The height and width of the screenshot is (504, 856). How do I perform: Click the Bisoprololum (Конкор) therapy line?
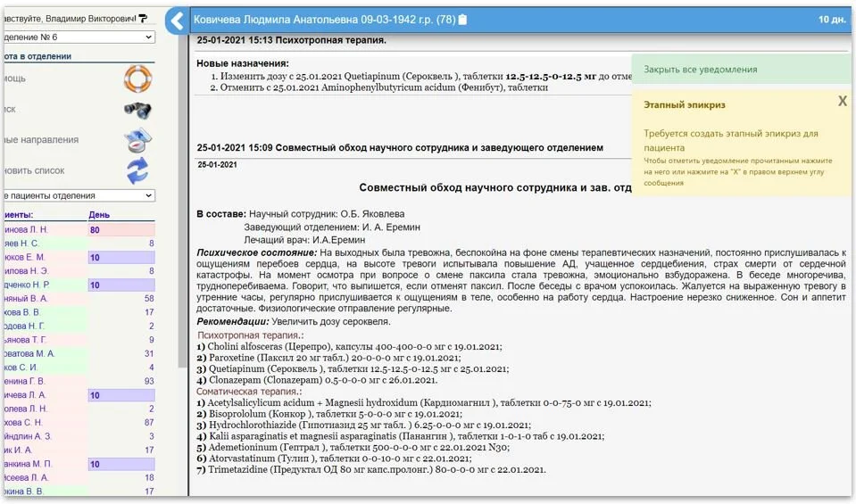click(329, 414)
